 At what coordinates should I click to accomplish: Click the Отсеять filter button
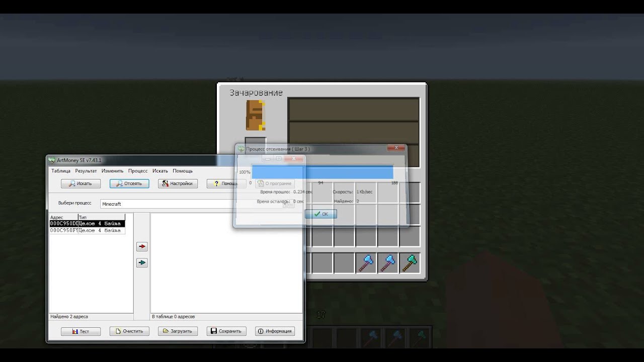click(129, 184)
